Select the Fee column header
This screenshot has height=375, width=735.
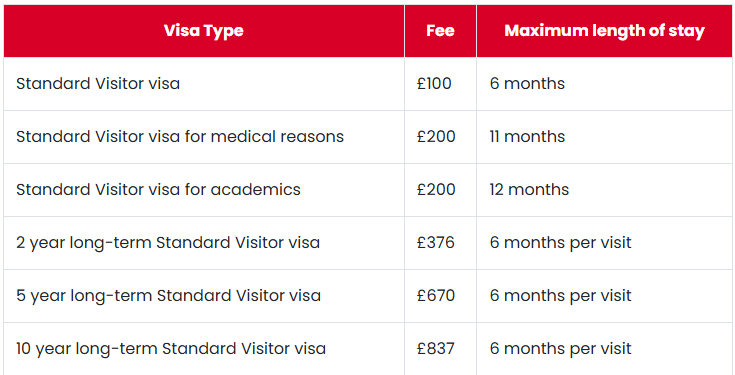coord(440,31)
